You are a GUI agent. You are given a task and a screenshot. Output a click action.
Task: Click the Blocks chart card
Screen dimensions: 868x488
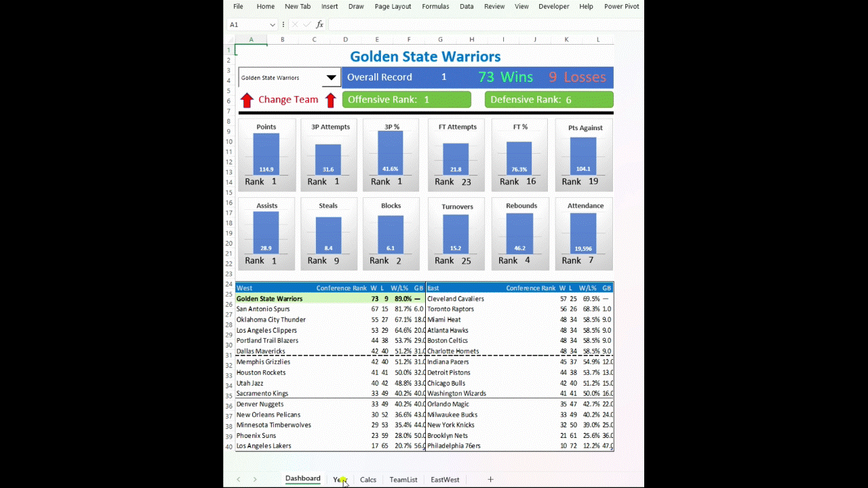[x=391, y=234]
